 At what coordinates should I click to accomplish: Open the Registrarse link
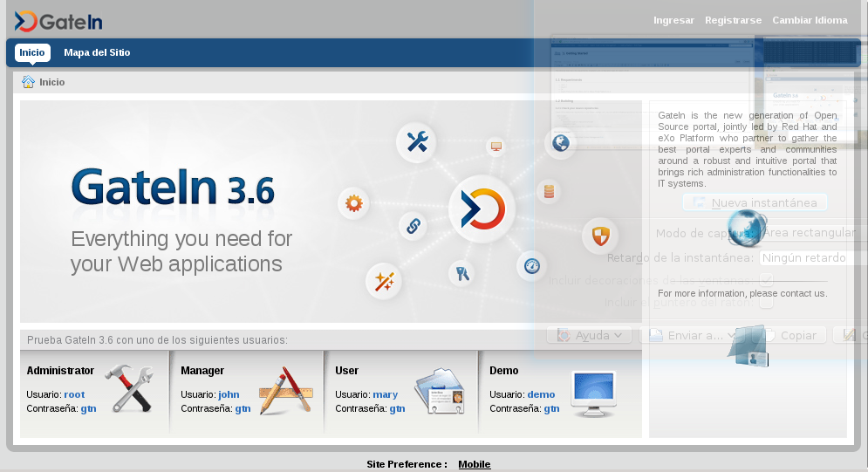733,20
